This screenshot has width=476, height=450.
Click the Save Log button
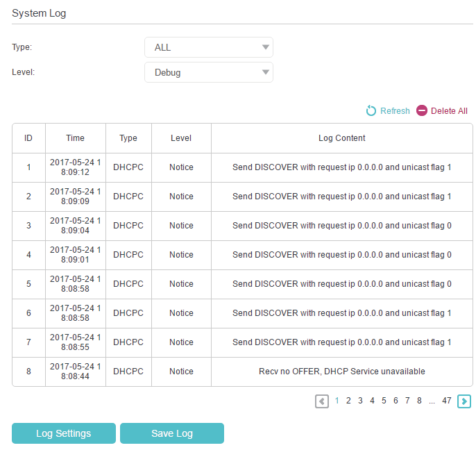[x=172, y=433]
